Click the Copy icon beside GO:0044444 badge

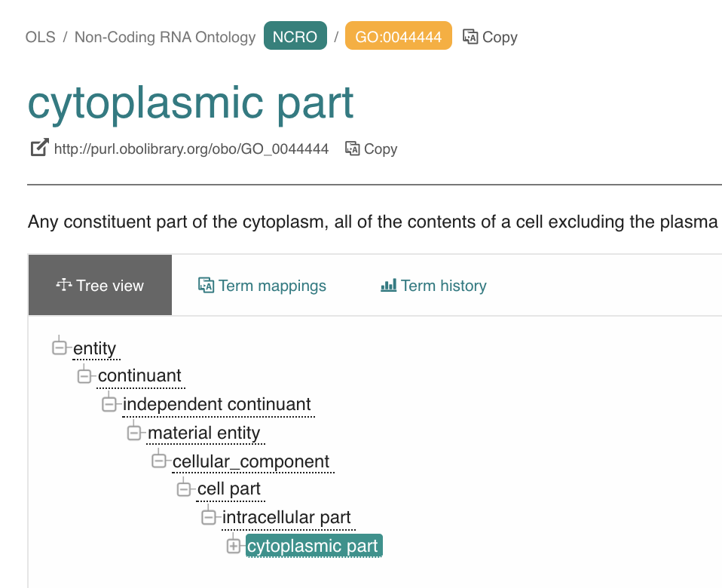[x=470, y=36]
